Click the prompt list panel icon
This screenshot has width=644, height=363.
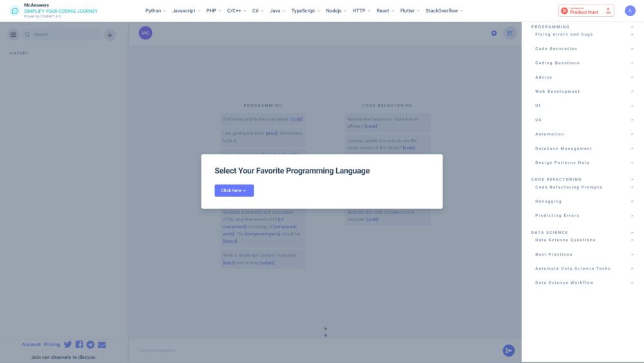(x=509, y=33)
